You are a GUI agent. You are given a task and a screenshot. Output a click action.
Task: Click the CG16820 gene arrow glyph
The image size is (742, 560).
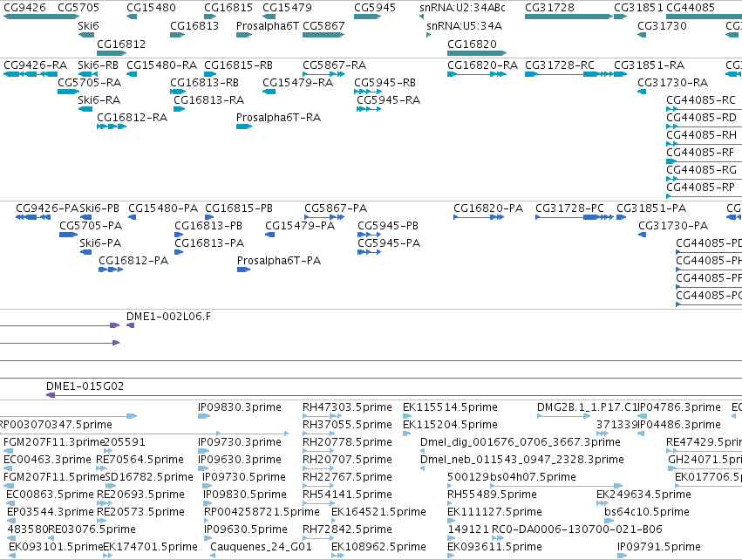click(477, 53)
